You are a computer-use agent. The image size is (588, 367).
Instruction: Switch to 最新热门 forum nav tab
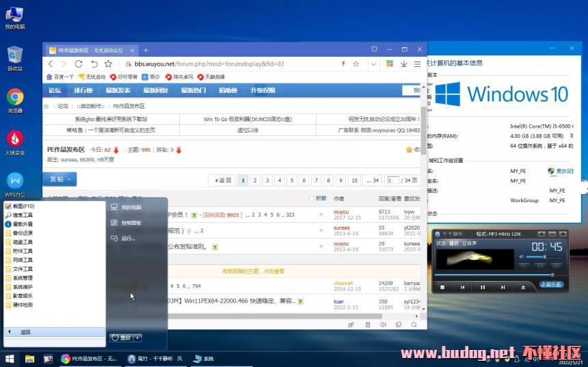193,90
